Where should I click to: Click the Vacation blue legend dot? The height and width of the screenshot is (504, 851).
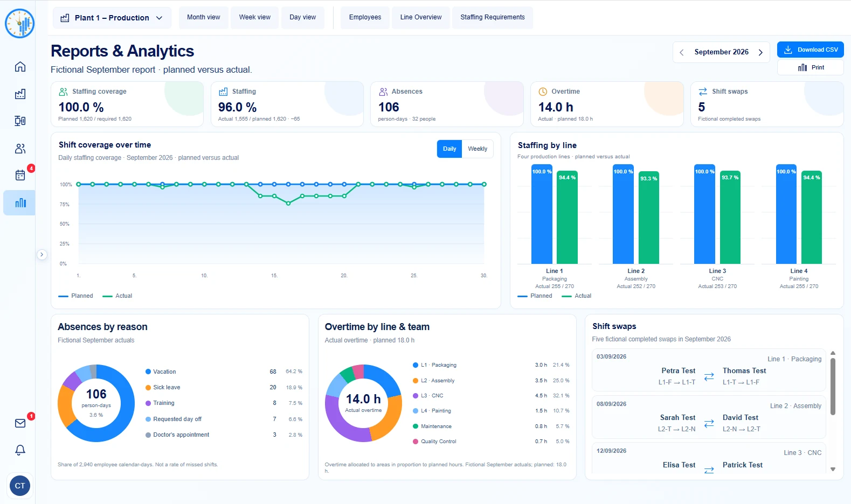(x=148, y=372)
